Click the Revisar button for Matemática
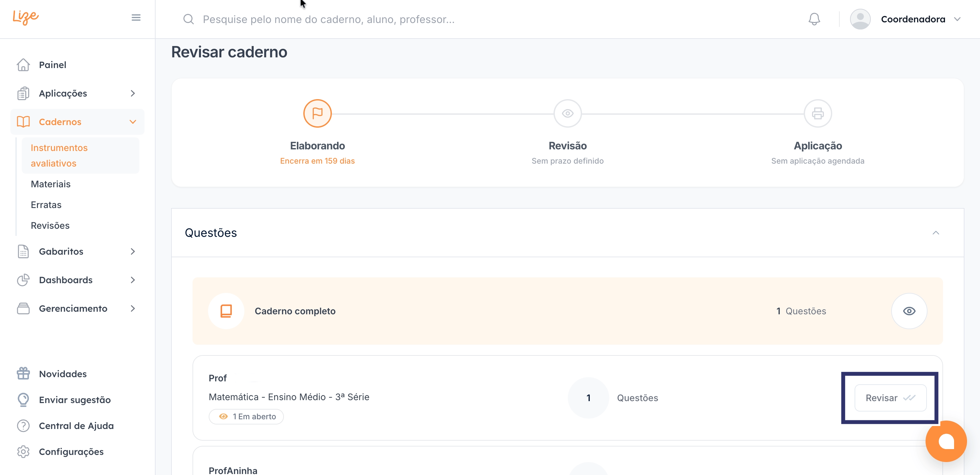This screenshot has height=475, width=980. (890, 398)
